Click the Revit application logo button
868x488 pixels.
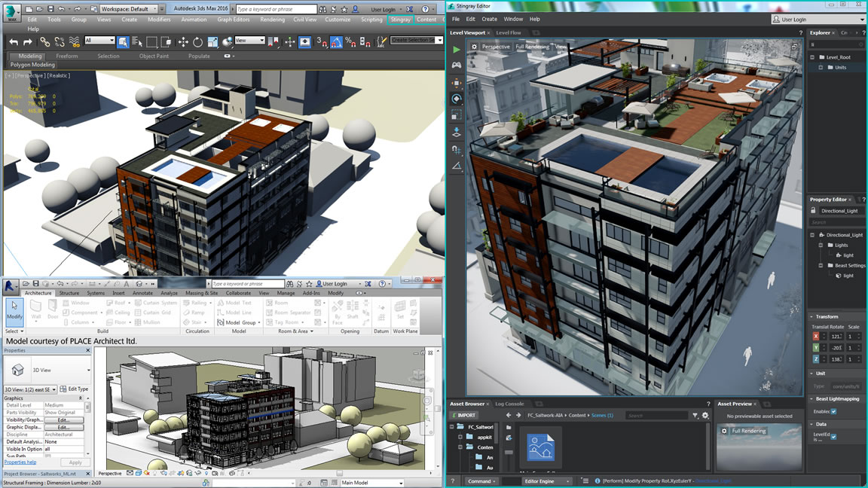(11, 285)
